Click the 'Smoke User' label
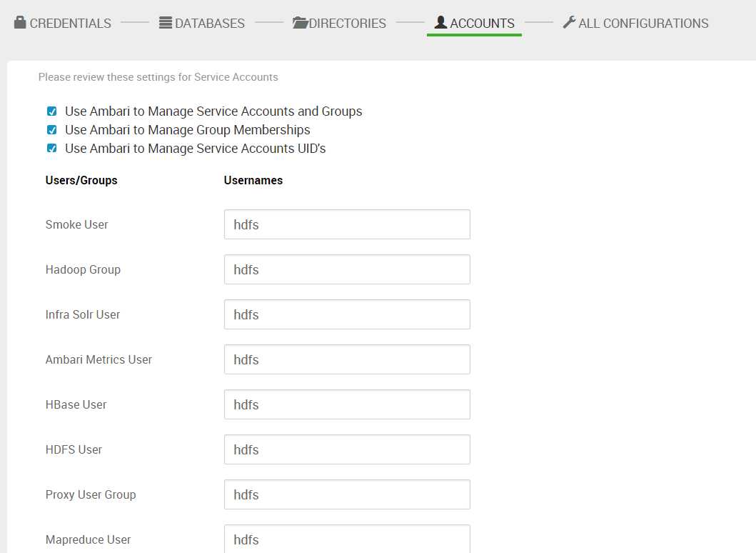 click(76, 224)
